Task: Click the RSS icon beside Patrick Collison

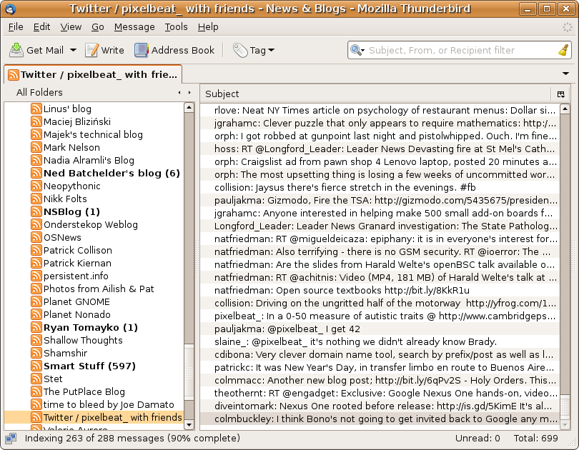Action: (36, 250)
